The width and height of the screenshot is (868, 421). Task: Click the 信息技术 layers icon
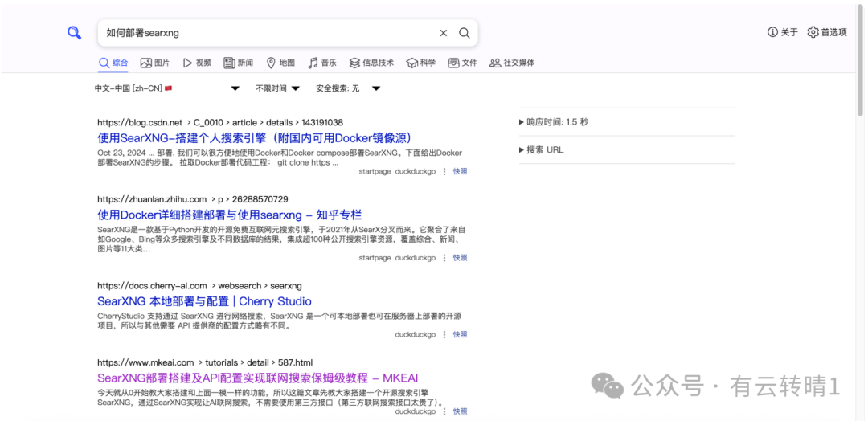coord(354,63)
